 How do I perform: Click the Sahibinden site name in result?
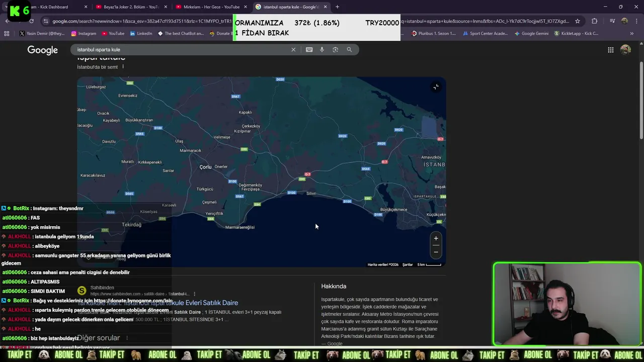[x=102, y=288]
